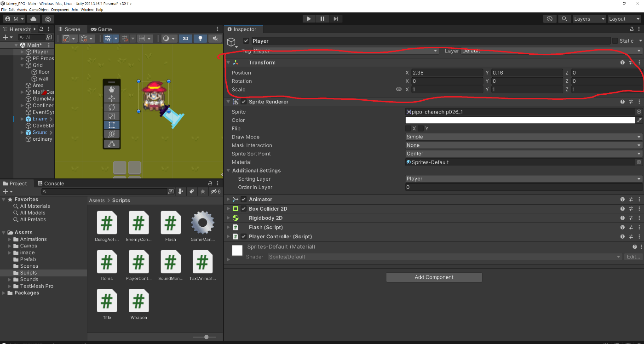Open the Sorting Layer dropdown
Viewport: 644px width, 344px height.
click(x=523, y=179)
